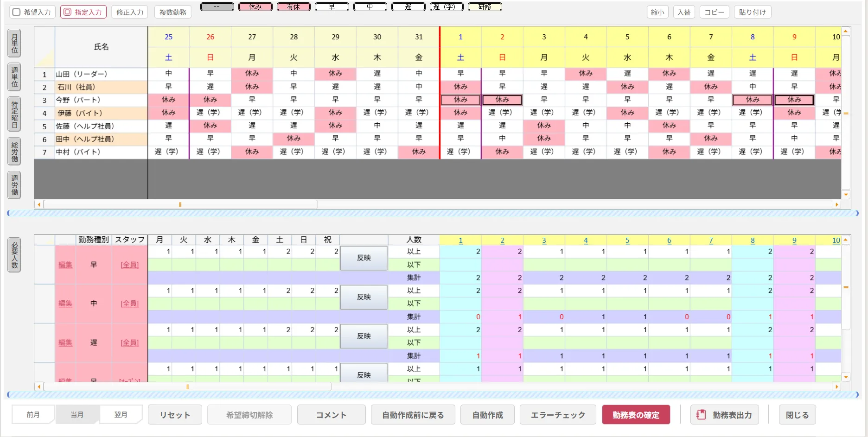
Task: Switch to 修正入力 mode
Action: pos(129,12)
